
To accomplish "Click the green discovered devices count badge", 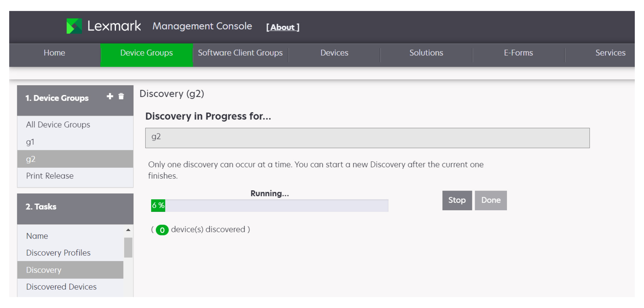I will (x=162, y=230).
